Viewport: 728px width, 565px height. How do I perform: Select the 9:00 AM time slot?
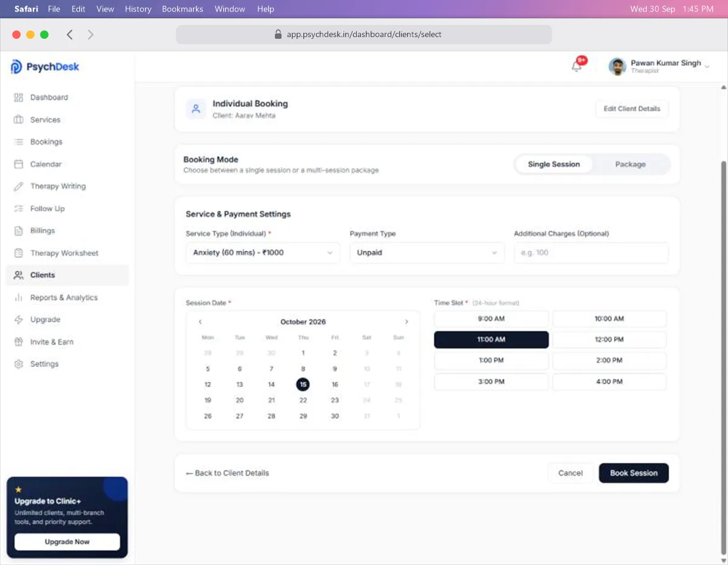point(491,319)
